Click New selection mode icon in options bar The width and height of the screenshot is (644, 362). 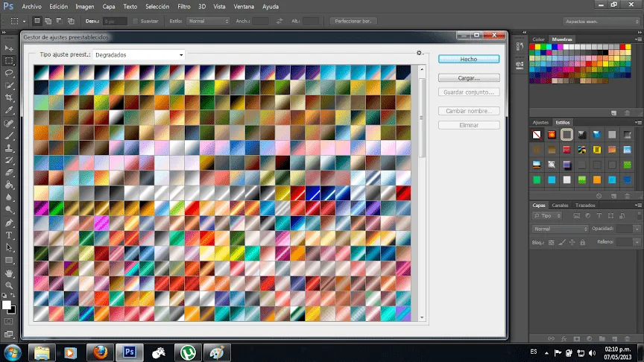point(37,21)
